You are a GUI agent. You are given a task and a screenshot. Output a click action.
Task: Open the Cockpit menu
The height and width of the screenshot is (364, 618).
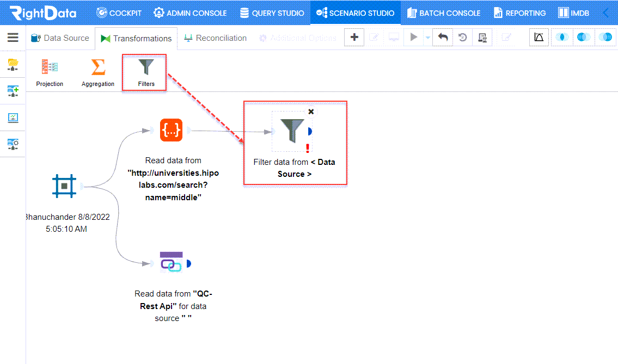tap(119, 13)
